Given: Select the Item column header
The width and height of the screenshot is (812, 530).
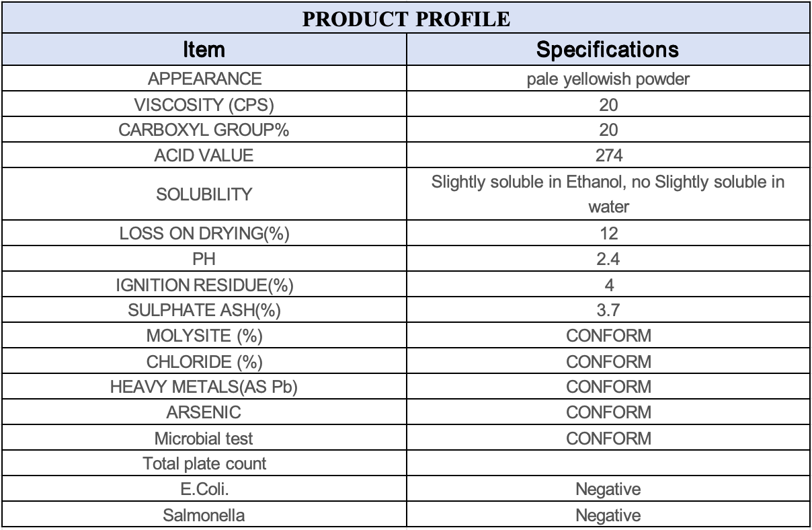Looking at the screenshot, I should coord(206,50).
